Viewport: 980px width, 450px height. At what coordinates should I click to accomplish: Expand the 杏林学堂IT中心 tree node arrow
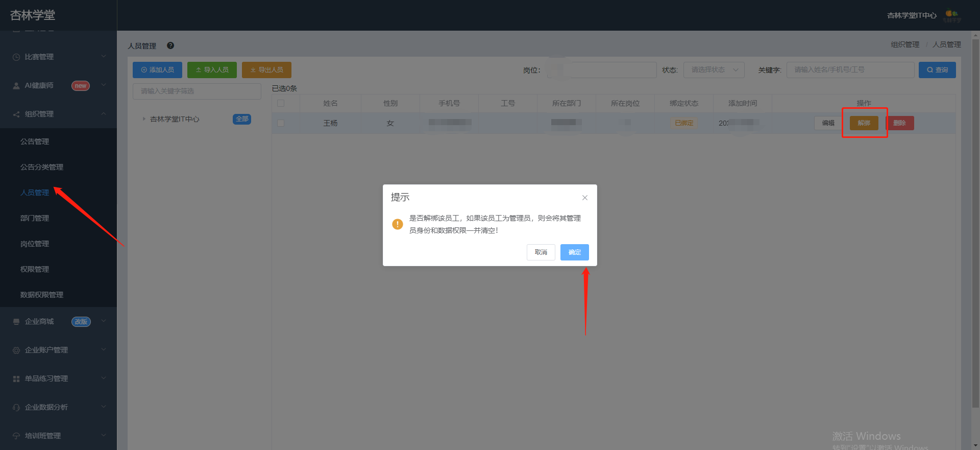click(144, 119)
